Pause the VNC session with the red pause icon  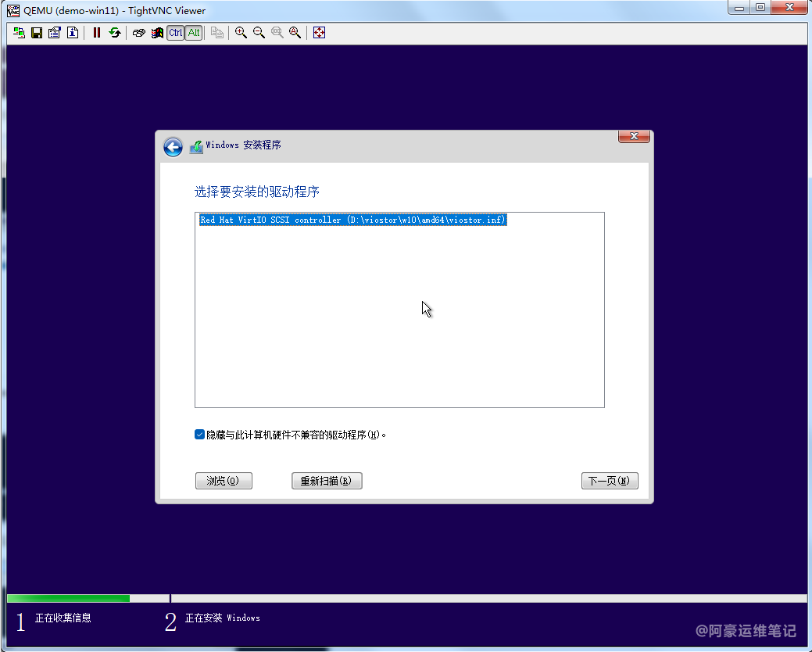tap(97, 33)
